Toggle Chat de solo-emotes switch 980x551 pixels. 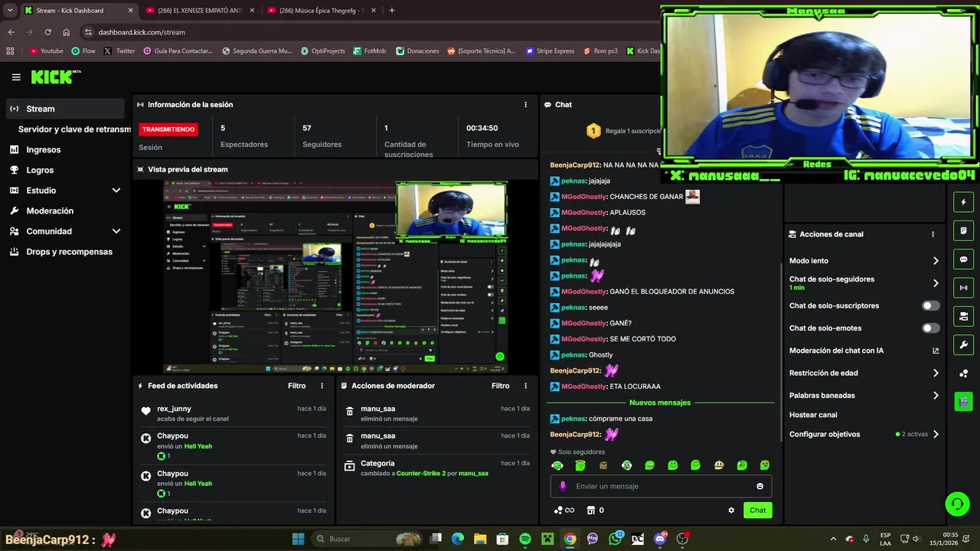pos(930,328)
